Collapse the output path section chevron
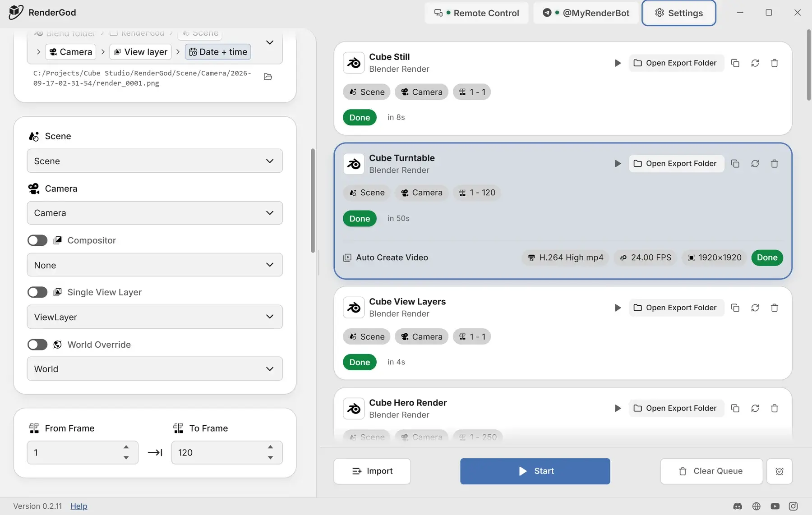812x515 pixels. coord(270,42)
